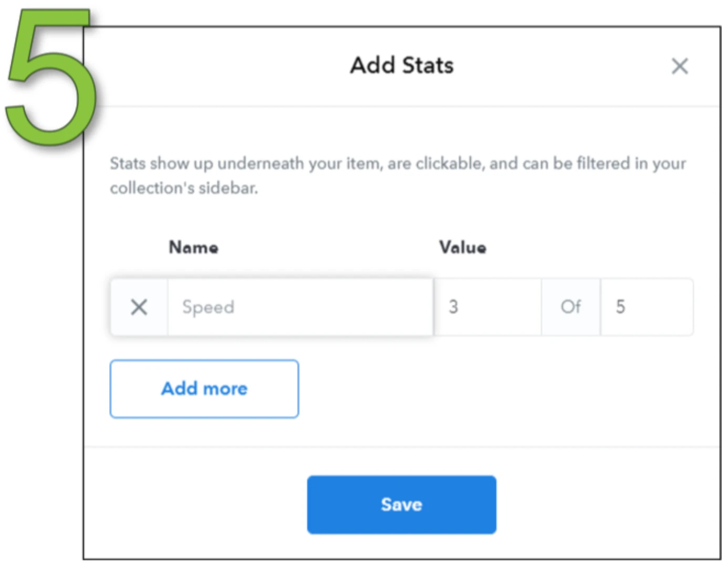Add more stat rows

coord(204,389)
